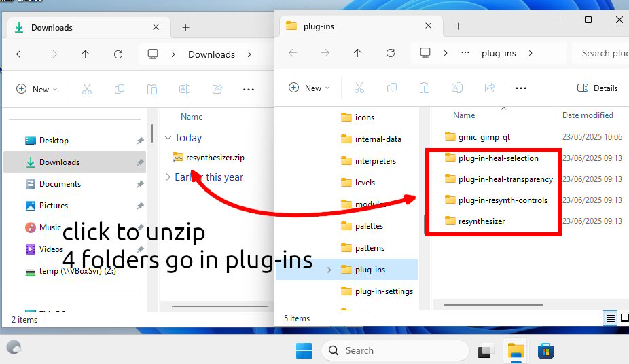Viewport: 629px width, 364px height.
Task: Click Name column header in Downloads window
Action: (x=192, y=117)
